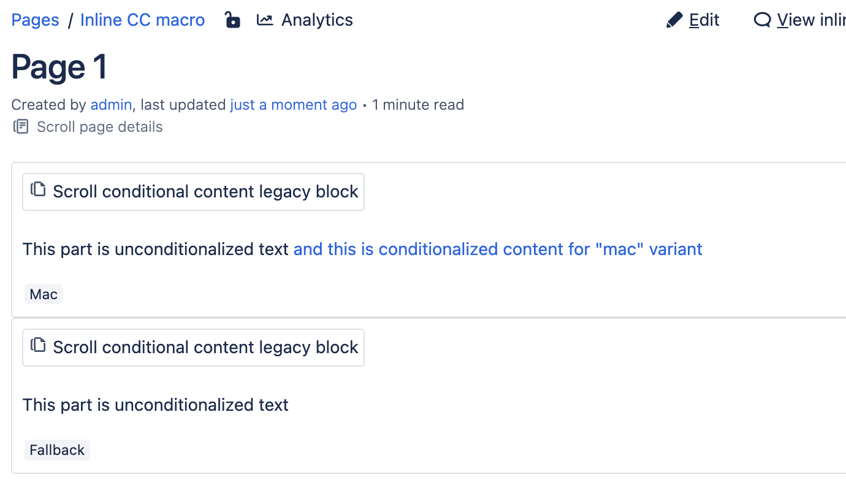Image resolution: width=846 pixels, height=504 pixels.
Task: Click the Page 1 title heading
Action: pos(59,67)
